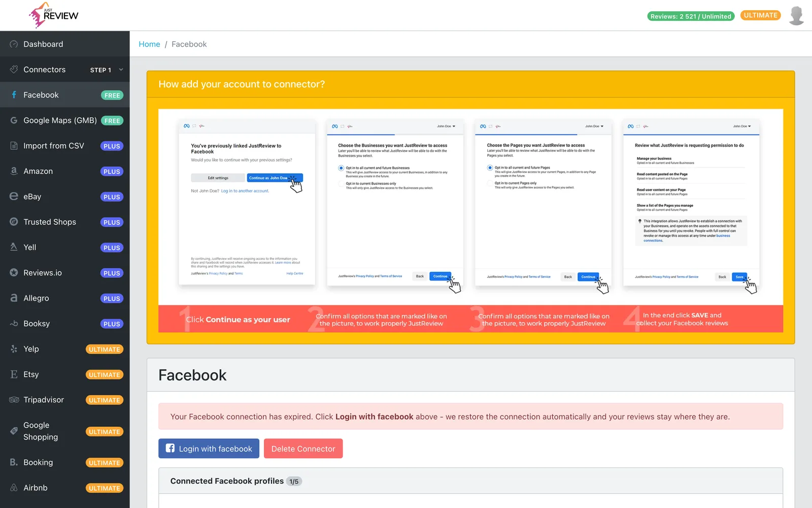Viewport: 812px width, 508px height.
Task: Click the Connected Facebook profiles heading
Action: pos(227,481)
